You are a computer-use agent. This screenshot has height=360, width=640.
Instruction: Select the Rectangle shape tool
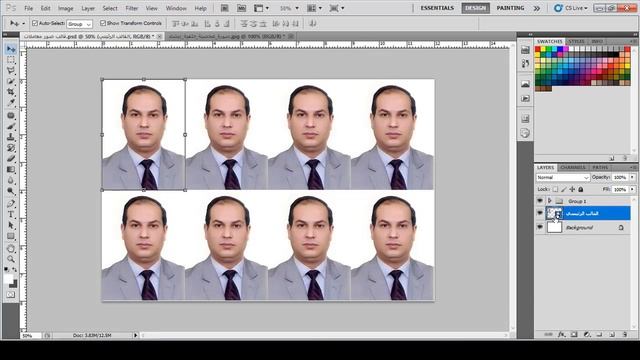point(11,236)
